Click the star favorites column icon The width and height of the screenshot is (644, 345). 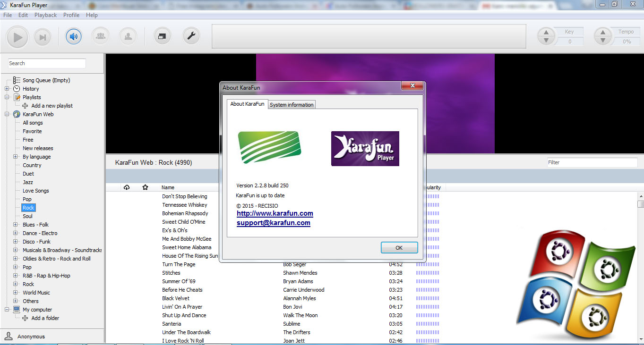[146, 187]
